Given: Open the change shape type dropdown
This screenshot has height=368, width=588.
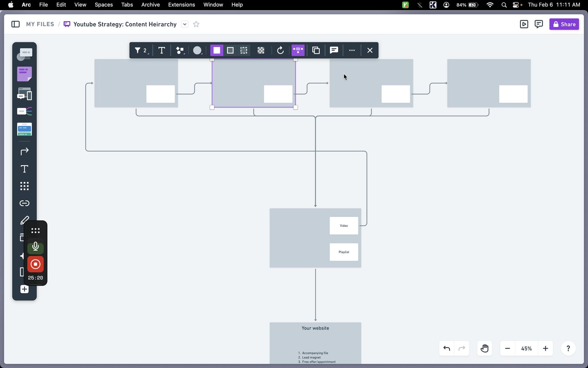Looking at the screenshot, I should (x=180, y=50).
